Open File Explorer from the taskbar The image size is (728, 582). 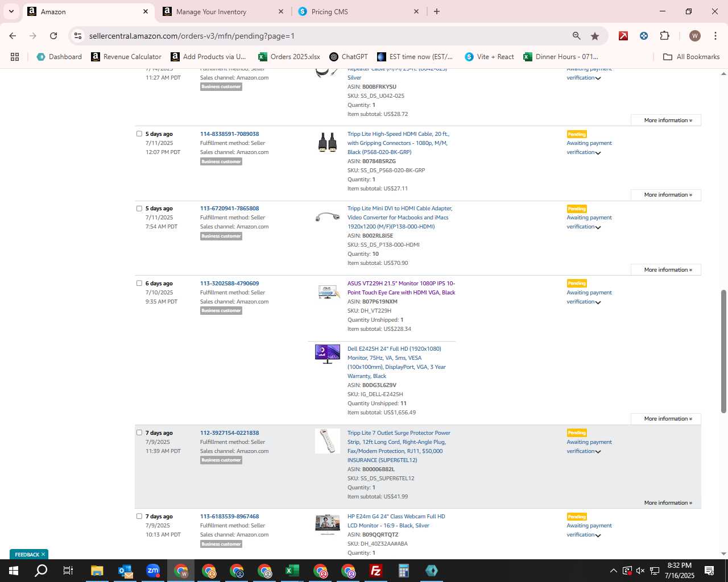[x=97, y=571]
